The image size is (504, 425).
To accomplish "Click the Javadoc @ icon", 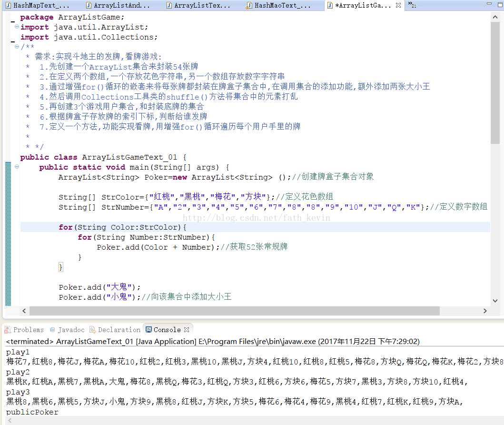I will [52, 330].
